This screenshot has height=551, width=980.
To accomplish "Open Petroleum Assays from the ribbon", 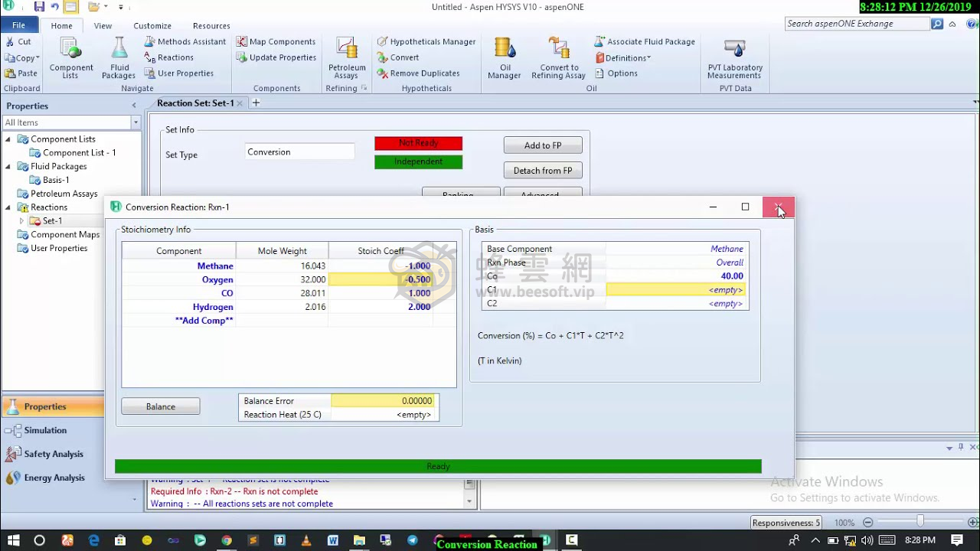I will click(346, 58).
